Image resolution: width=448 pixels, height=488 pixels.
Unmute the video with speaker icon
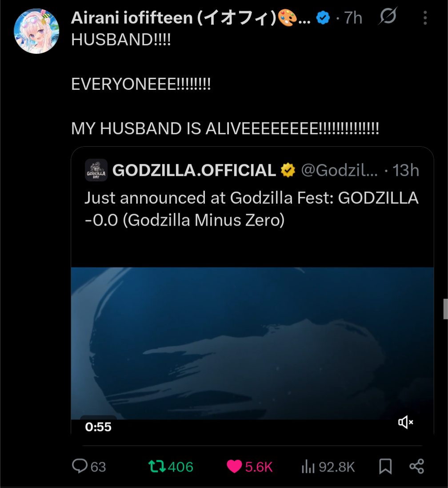click(405, 422)
